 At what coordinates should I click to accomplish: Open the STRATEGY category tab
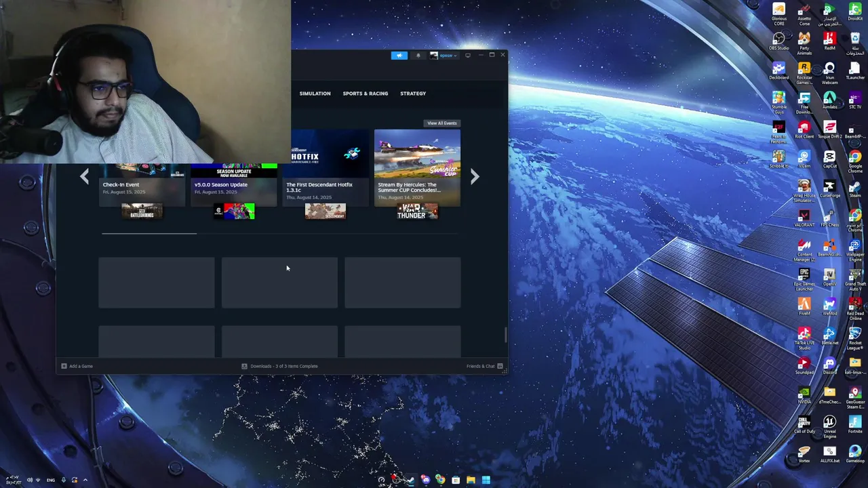click(x=413, y=94)
